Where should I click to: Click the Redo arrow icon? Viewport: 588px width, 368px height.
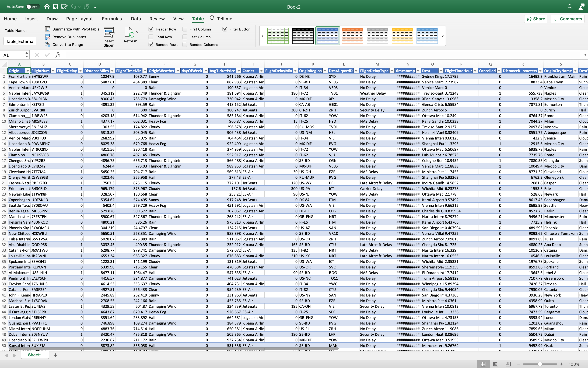click(x=86, y=7)
